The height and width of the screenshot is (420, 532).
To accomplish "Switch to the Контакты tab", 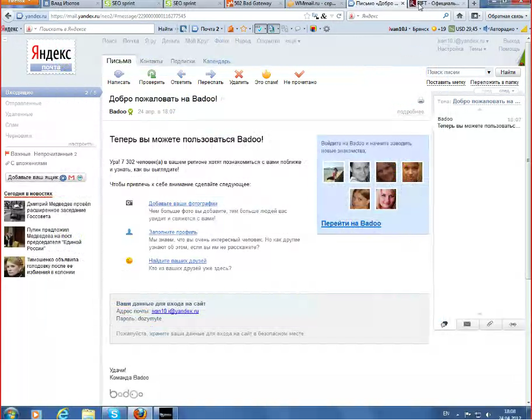I will (151, 61).
